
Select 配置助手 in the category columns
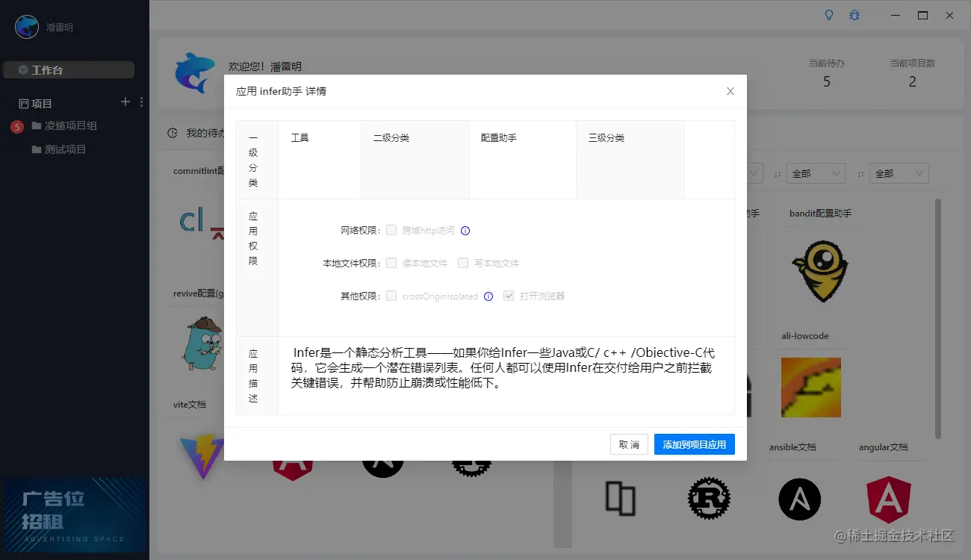499,137
